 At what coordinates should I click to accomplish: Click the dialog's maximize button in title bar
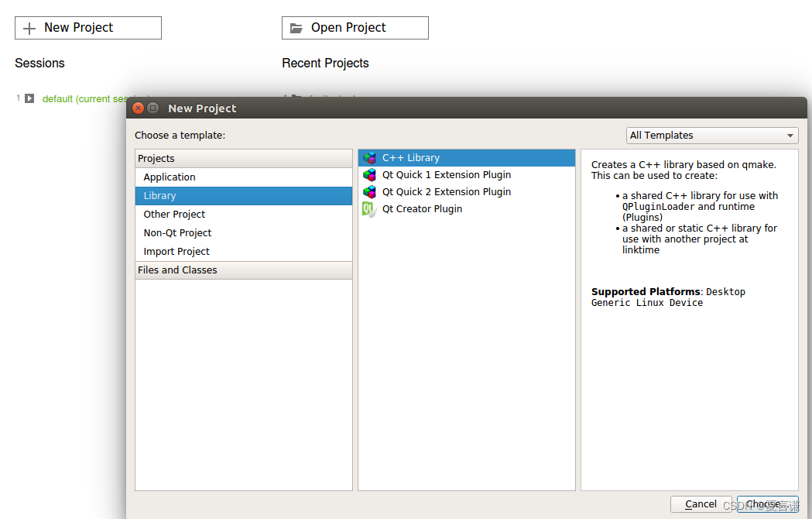coord(152,108)
